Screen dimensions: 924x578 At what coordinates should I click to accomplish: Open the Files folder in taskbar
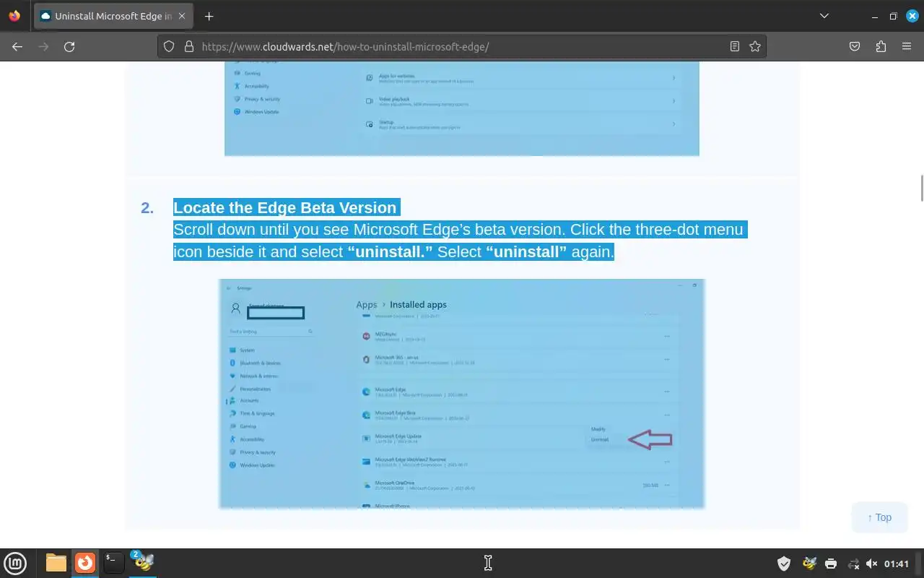tap(56, 563)
